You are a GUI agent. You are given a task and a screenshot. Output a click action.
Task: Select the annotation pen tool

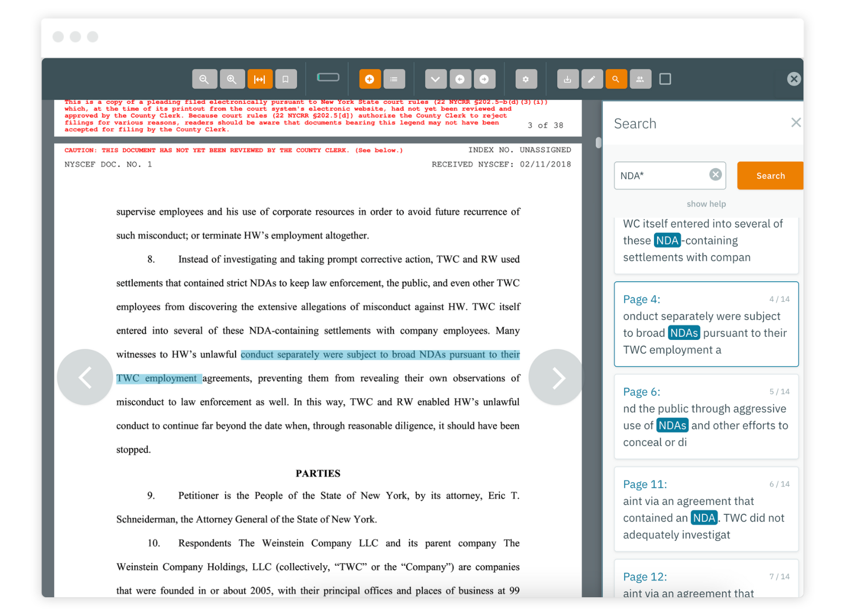[x=592, y=79]
